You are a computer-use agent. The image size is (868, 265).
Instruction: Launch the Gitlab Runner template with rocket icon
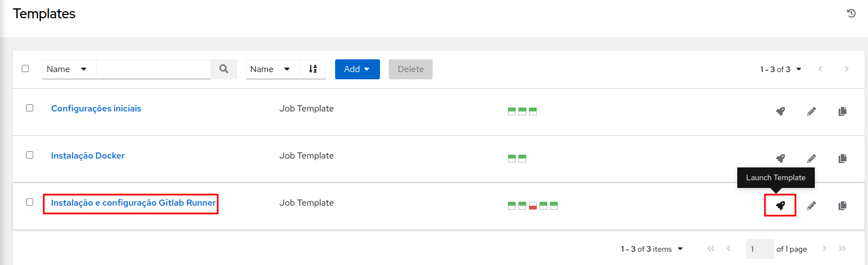click(780, 206)
